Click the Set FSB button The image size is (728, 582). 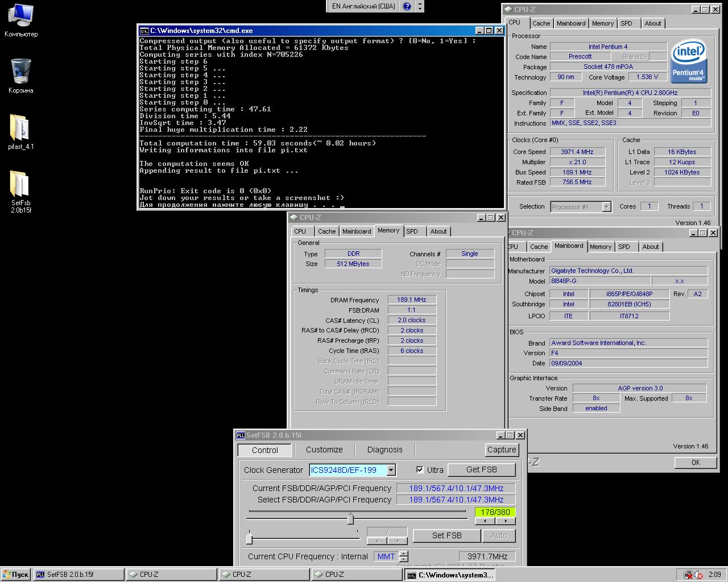coord(447,535)
